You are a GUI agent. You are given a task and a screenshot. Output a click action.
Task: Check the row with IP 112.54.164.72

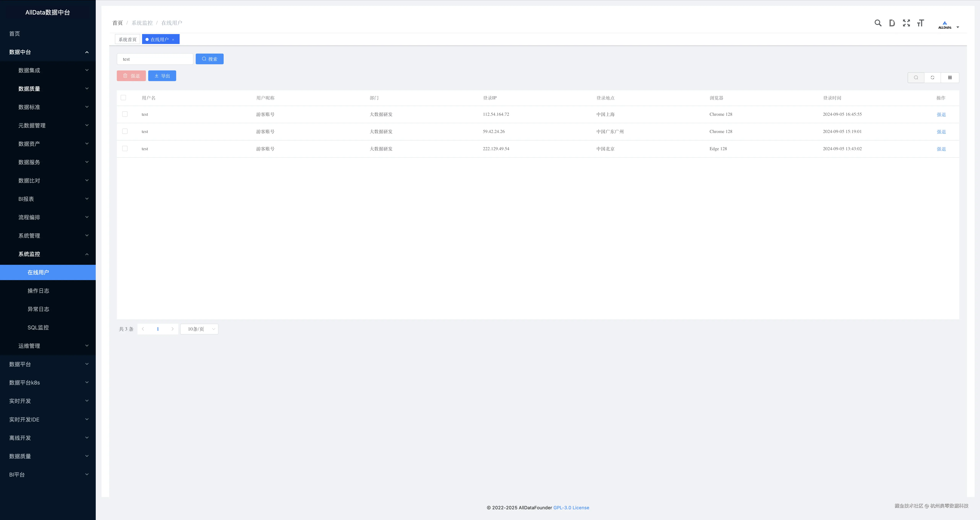pos(125,114)
